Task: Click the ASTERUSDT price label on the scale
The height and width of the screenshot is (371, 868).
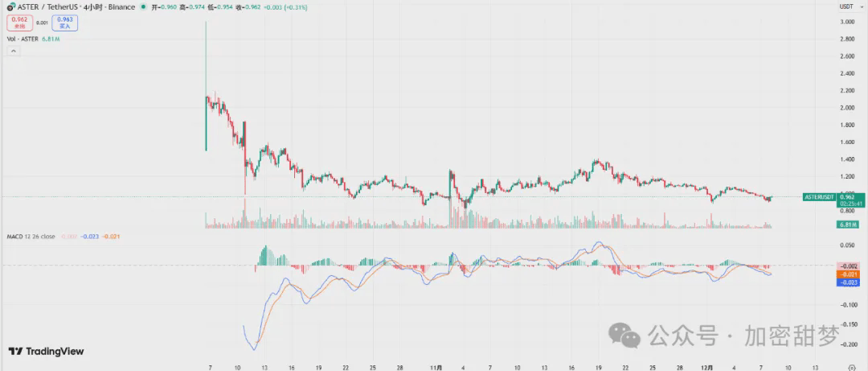Action: pos(819,196)
